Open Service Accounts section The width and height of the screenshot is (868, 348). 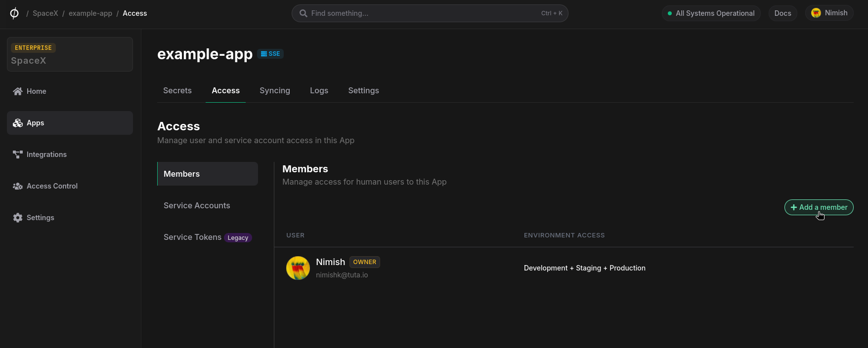pos(208,205)
